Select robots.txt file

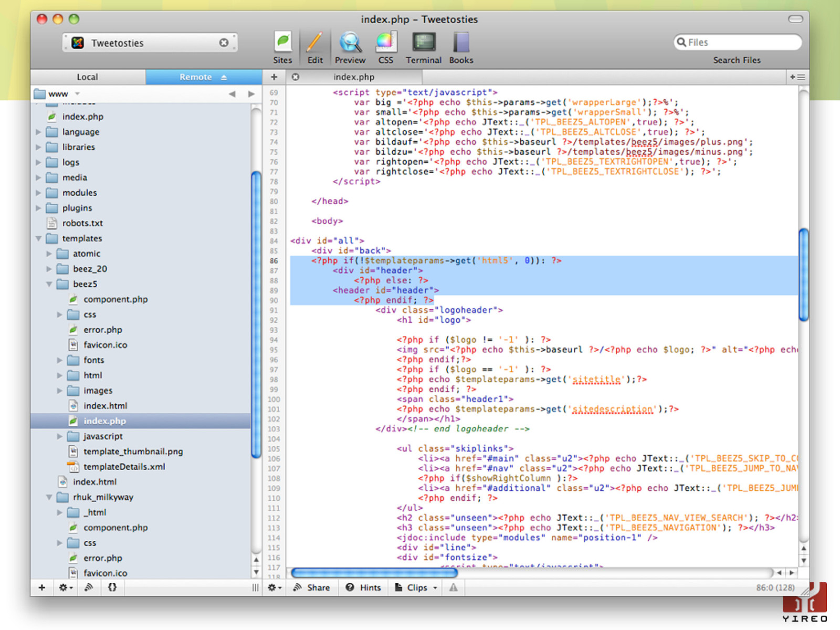click(82, 223)
